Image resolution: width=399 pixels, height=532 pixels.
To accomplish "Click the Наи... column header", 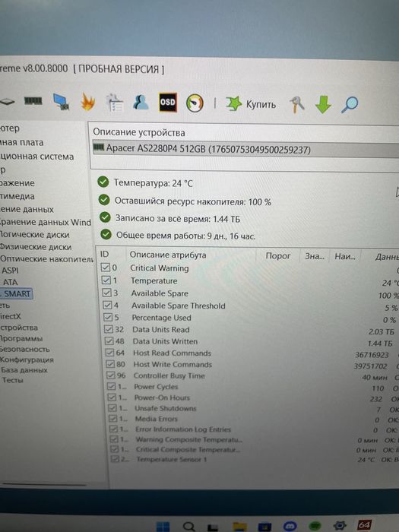I will point(345,257).
